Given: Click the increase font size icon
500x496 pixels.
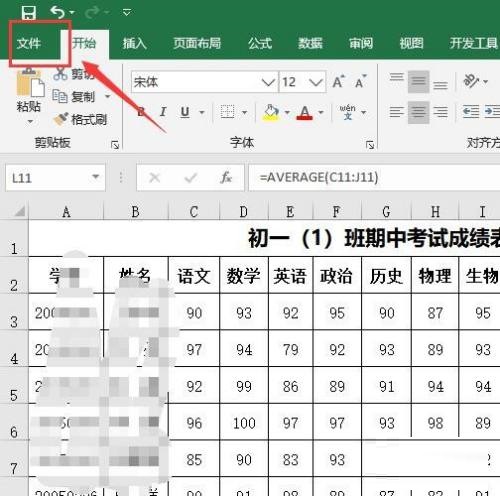Looking at the screenshot, I should pyautogui.click(x=338, y=81).
